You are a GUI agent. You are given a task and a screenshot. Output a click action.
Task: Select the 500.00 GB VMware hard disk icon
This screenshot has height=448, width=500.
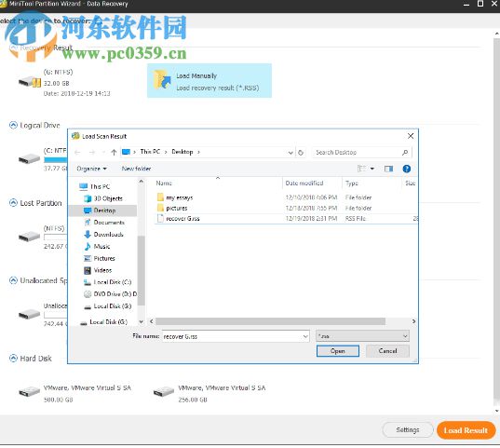click(30, 391)
